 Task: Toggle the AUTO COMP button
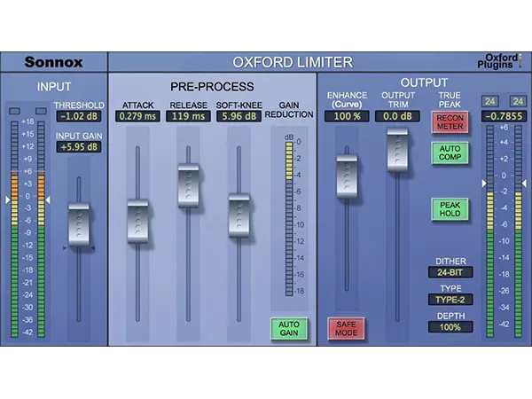click(x=450, y=153)
